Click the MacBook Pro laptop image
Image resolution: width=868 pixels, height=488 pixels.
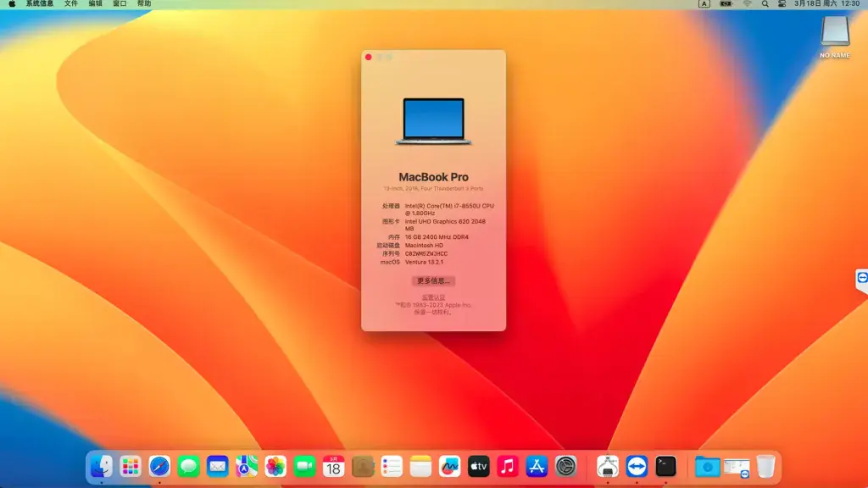click(x=433, y=121)
